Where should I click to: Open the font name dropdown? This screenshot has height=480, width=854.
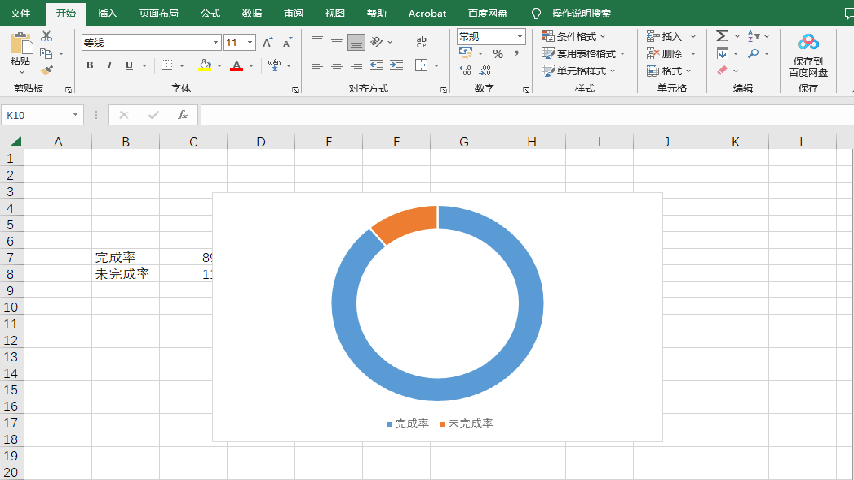coord(216,43)
